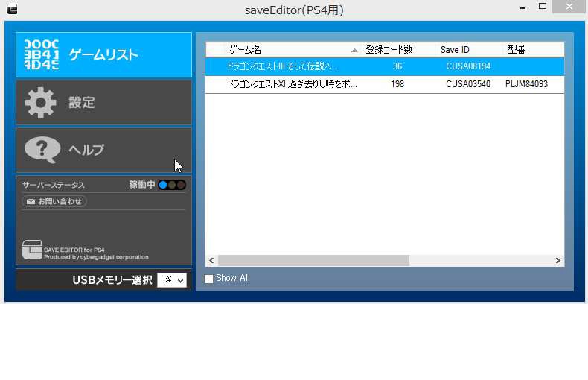Sort by 型番 column header
588x380 pixels.
(533, 50)
